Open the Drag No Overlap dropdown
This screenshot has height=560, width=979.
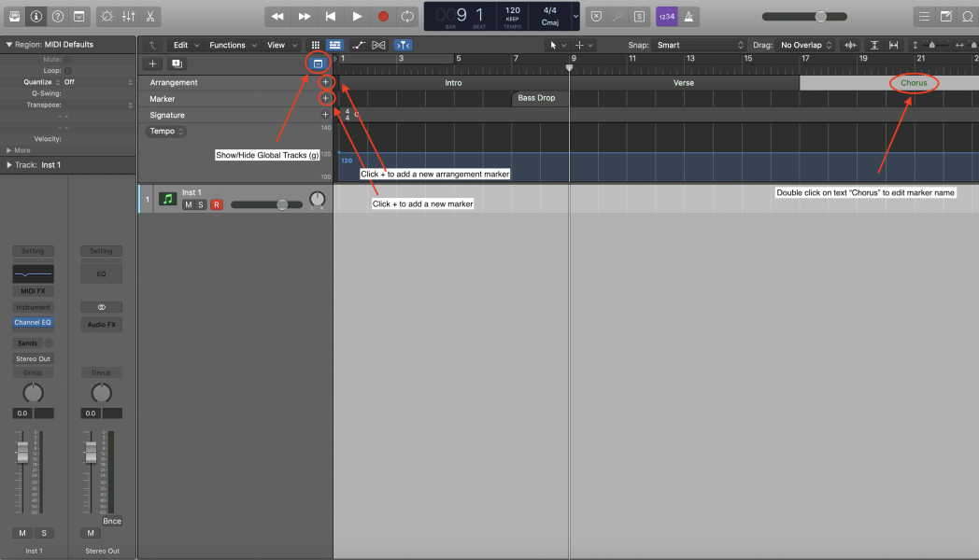coord(806,45)
